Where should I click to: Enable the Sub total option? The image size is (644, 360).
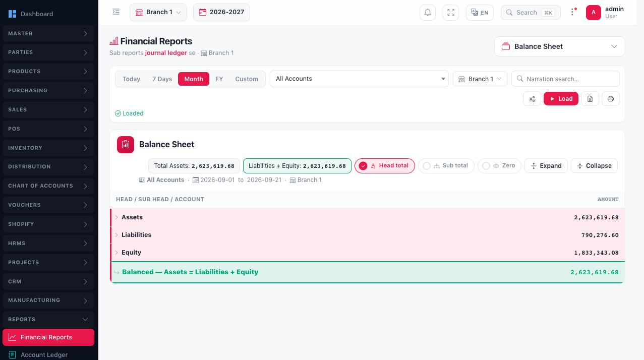pos(446,166)
